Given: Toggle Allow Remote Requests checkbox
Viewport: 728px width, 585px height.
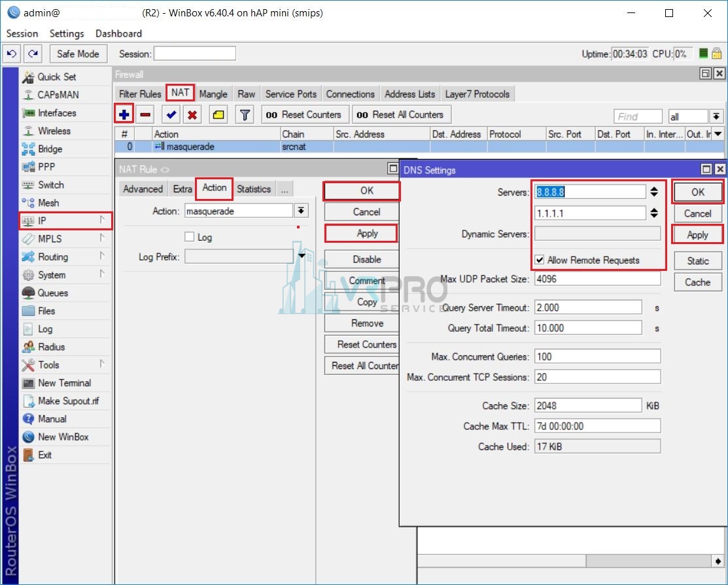Looking at the screenshot, I should tap(540, 260).
